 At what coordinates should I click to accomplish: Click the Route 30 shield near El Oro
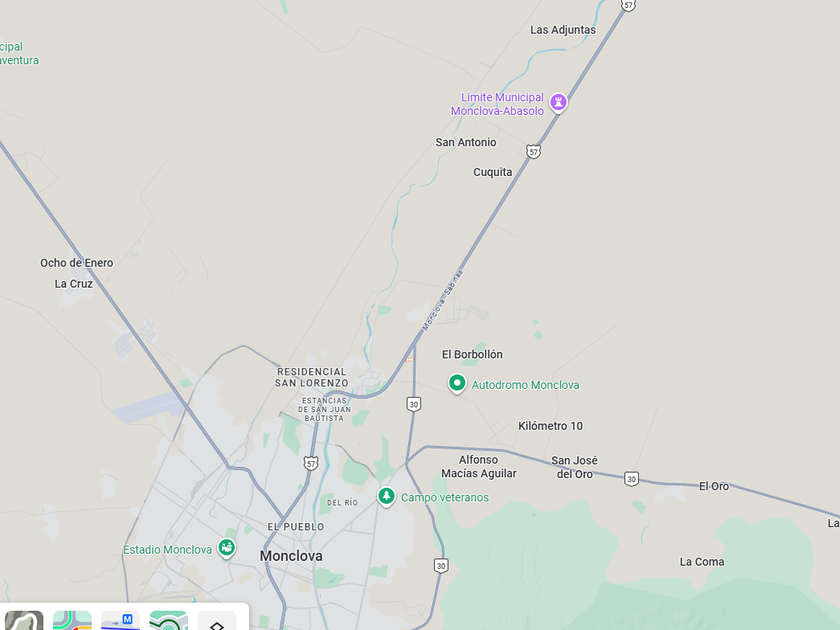click(632, 479)
